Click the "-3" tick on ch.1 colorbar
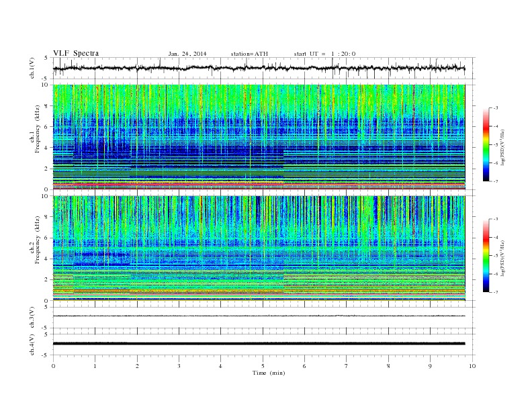The height and width of the screenshot is (411, 532). [x=496, y=108]
